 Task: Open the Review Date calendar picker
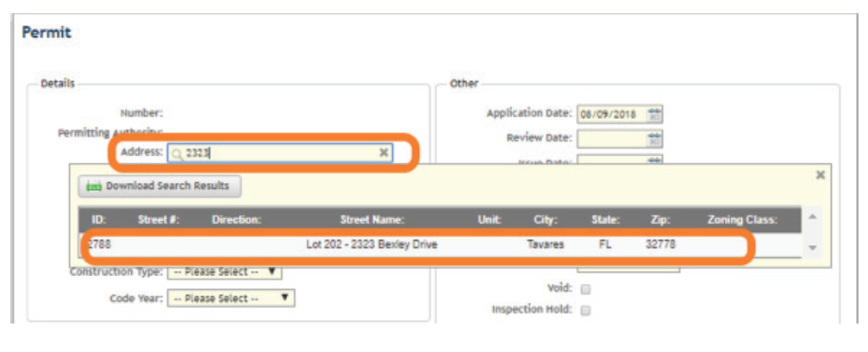click(x=654, y=139)
